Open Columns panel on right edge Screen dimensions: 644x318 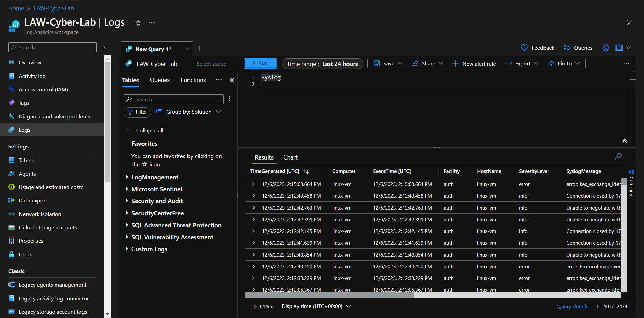pyautogui.click(x=631, y=183)
